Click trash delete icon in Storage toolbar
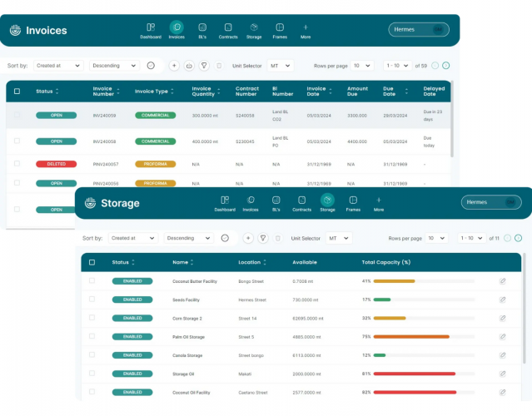Viewport: 532px width, 416px height. 278,238
